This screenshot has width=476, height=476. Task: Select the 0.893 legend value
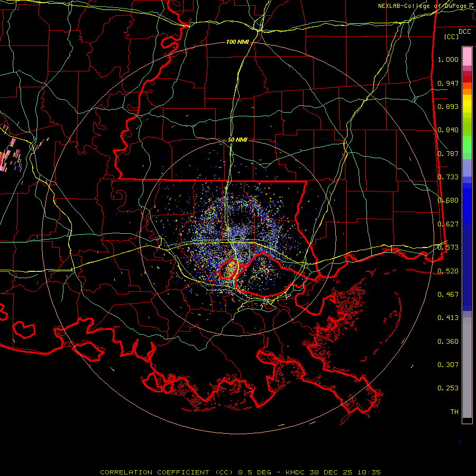(448, 106)
